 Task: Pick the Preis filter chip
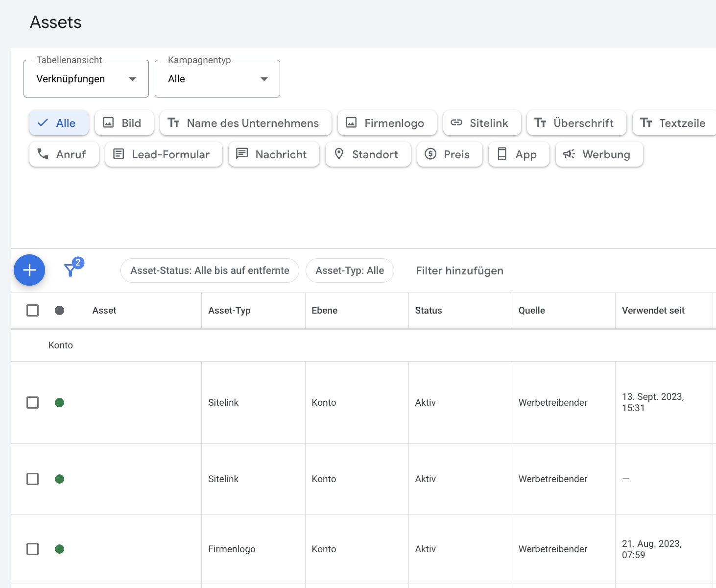coord(450,154)
